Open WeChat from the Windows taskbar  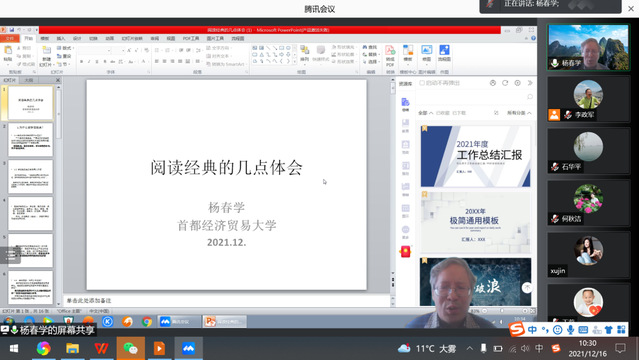tap(130, 348)
